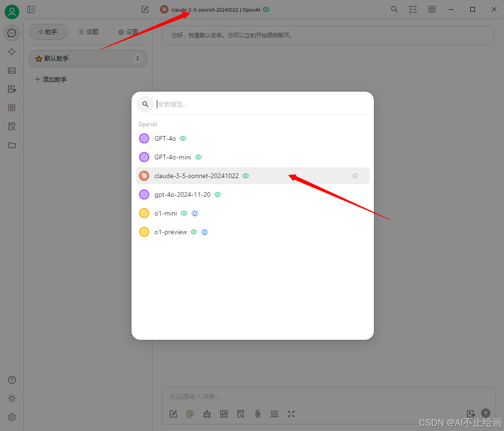Open the grid apps icon in top bar

432,10
